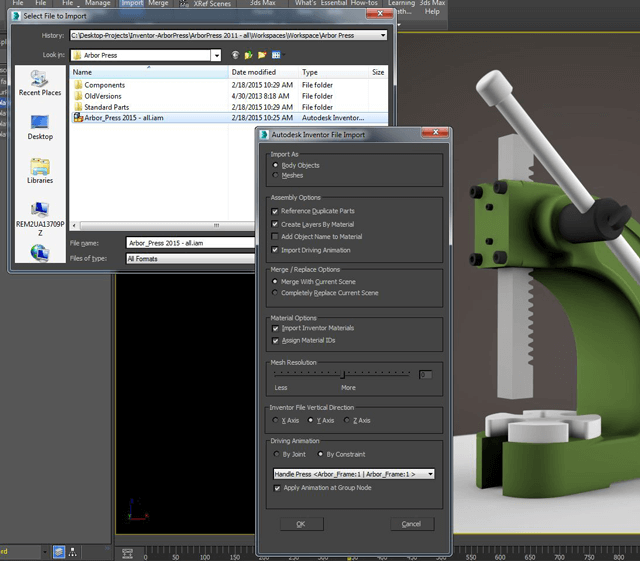Select Body Objects import option

[275, 165]
